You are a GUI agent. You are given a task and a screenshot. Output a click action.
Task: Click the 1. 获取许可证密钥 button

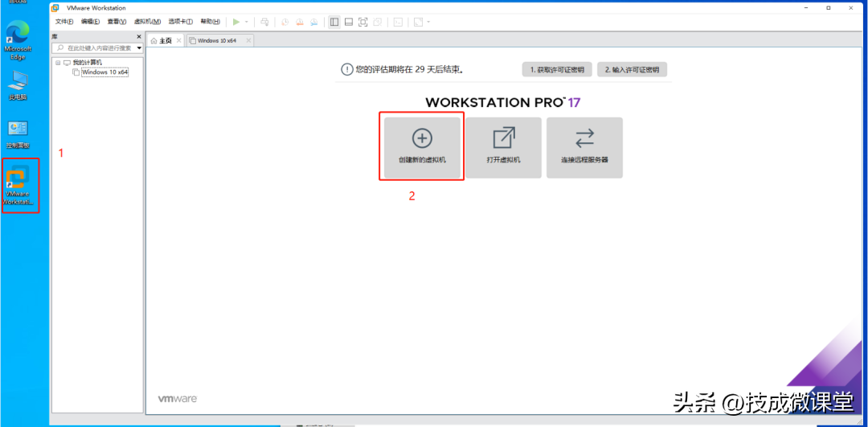(x=557, y=70)
